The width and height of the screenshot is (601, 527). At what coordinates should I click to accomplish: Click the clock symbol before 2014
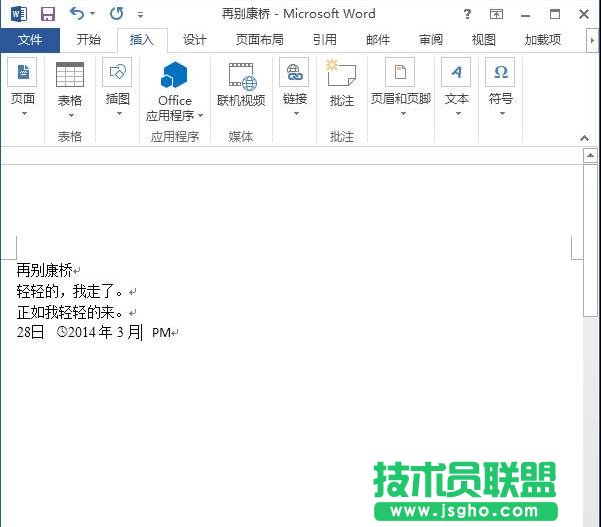click(62, 332)
